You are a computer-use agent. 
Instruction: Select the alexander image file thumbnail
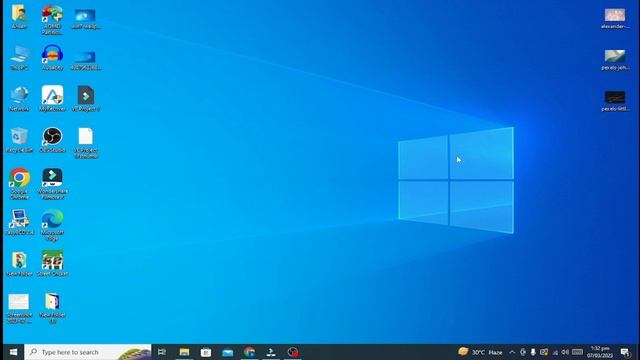[615, 19]
